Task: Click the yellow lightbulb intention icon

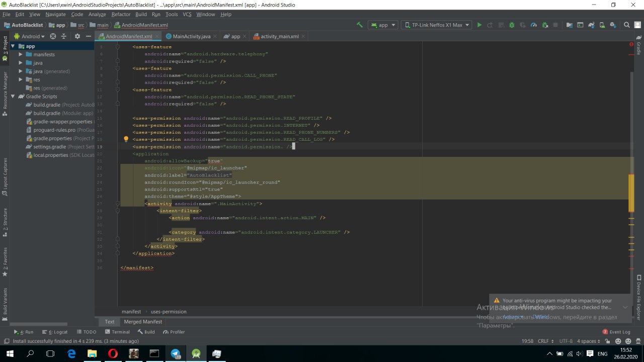Action: (x=126, y=139)
